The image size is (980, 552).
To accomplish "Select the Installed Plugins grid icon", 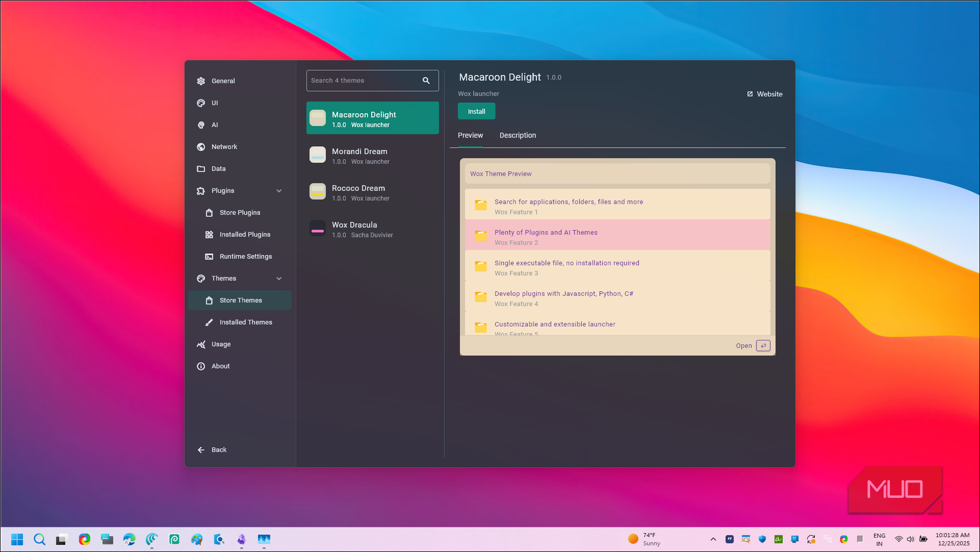I will [209, 234].
